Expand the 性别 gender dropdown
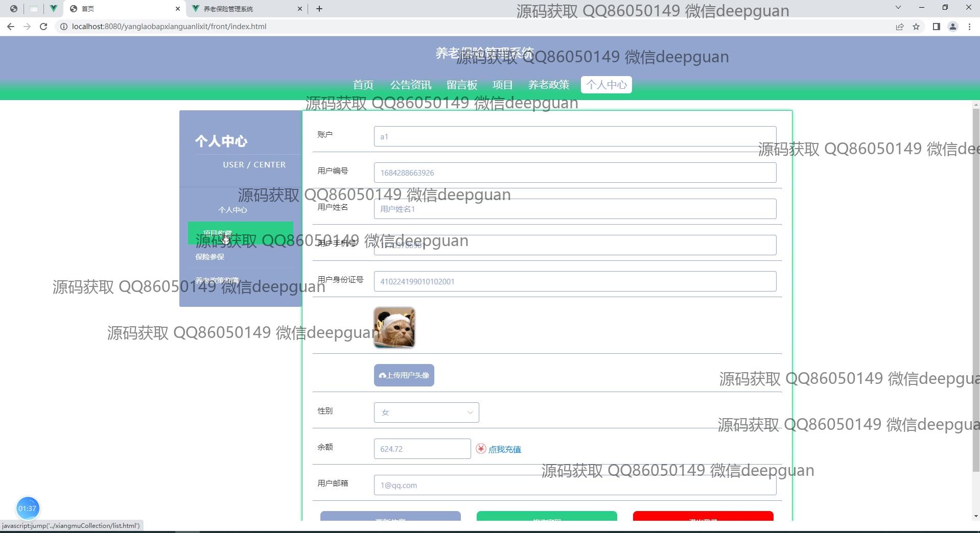 tap(426, 413)
